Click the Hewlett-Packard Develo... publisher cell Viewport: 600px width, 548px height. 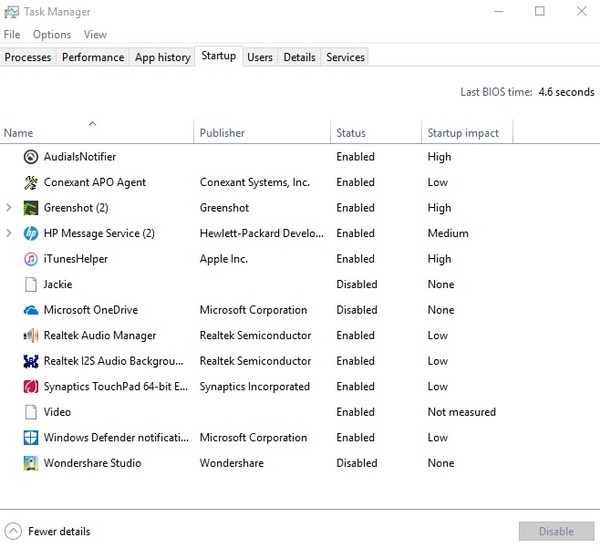point(261,233)
